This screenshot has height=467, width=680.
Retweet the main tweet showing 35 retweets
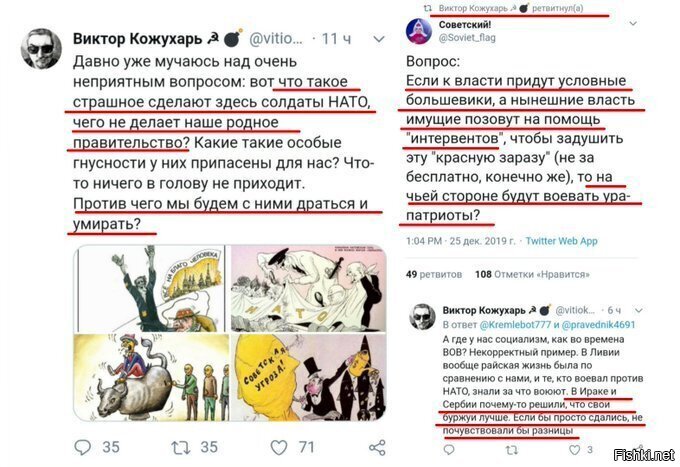point(180,447)
